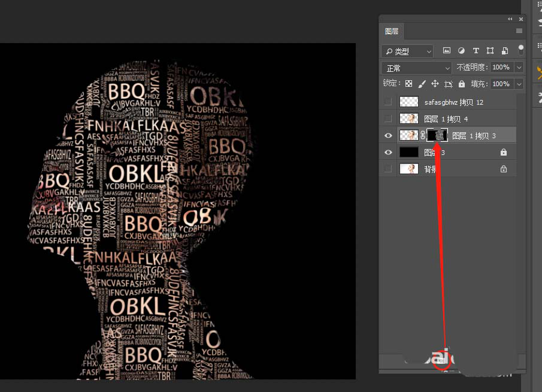Image resolution: width=542 pixels, height=392 pixels.
Task: Open the 类型 filter type dropdown
Action: tap(407, 51)
